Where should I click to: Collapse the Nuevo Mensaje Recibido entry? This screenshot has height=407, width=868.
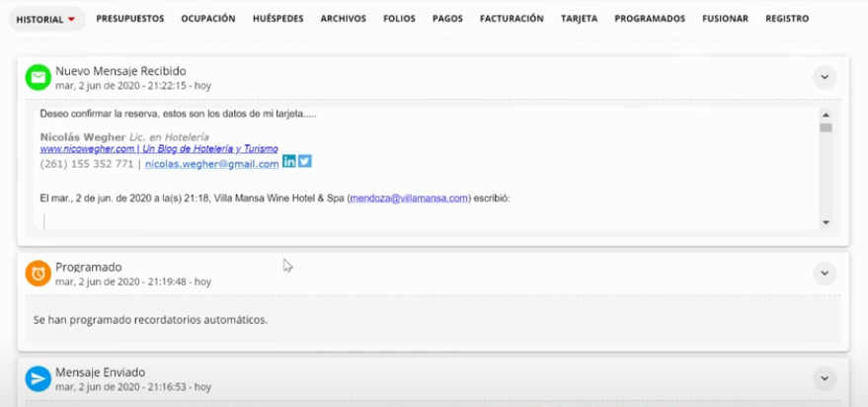coord(825,77)
